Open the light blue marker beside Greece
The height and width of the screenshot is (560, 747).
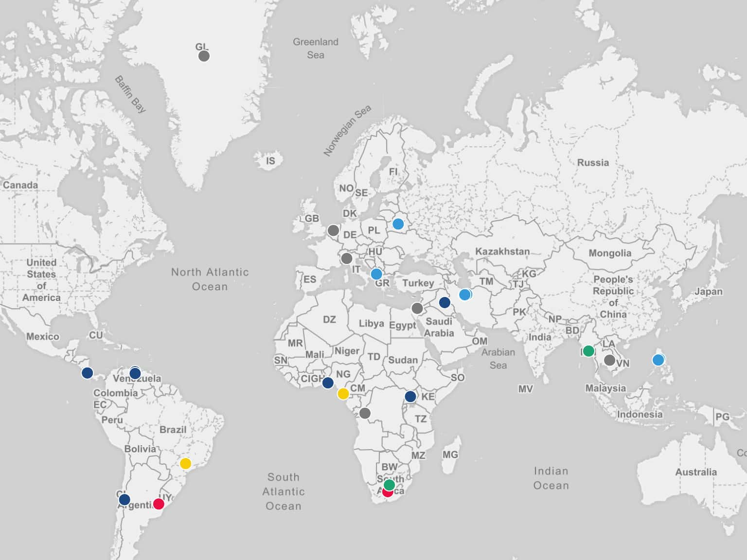[376, 274]
